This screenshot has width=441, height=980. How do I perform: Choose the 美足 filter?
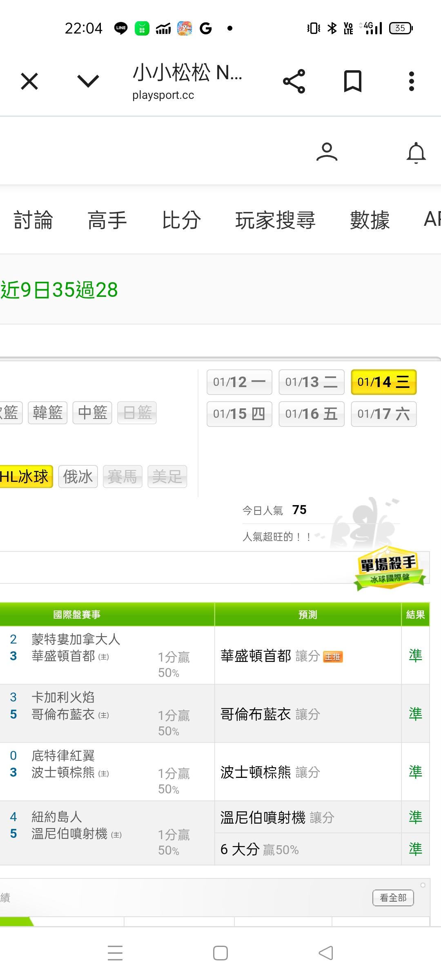point(167,477)
